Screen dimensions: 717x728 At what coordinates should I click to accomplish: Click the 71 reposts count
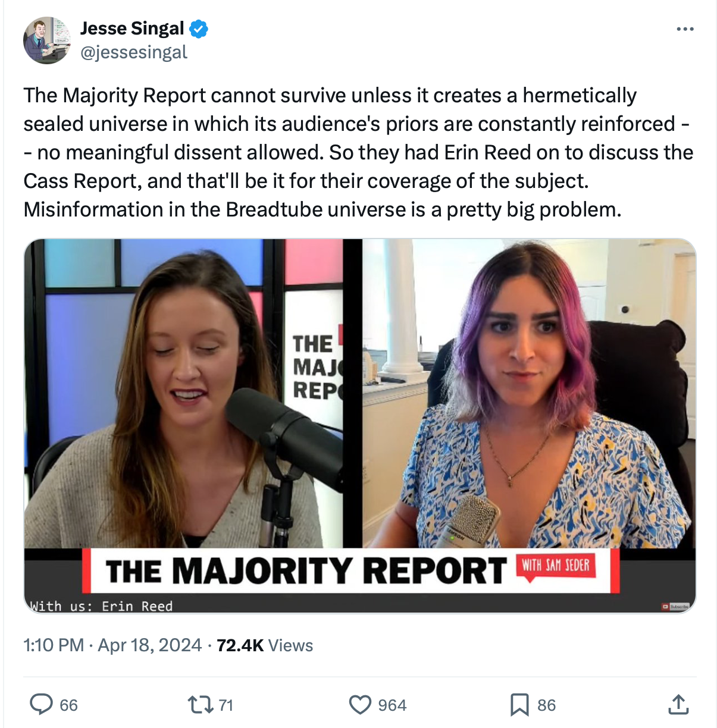point(226,705)
